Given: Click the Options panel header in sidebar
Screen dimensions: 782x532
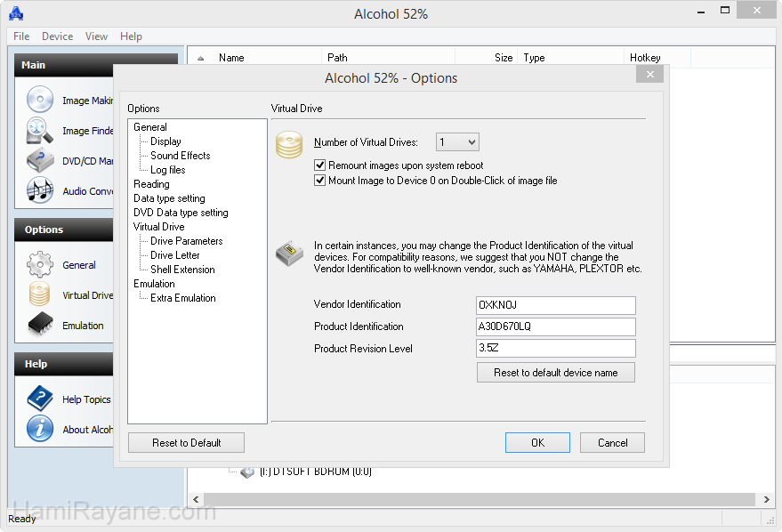Looking at the screenshot, I should 64,230.
